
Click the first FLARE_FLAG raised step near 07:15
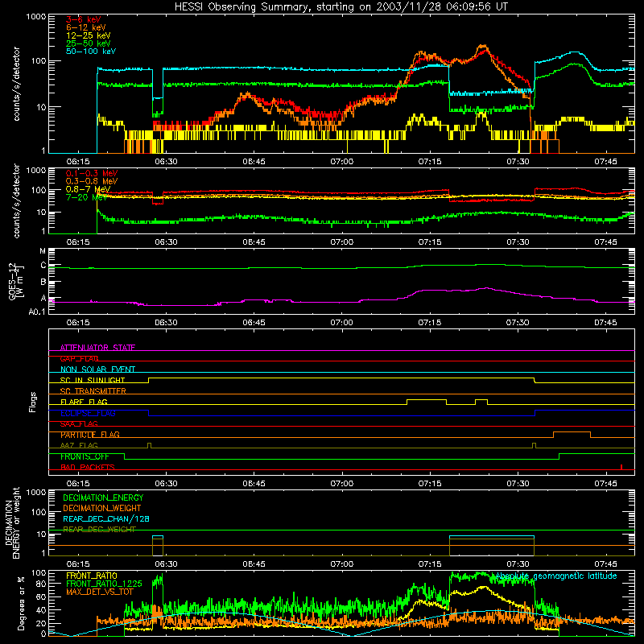pyautogui.click(x=427, y=399)
